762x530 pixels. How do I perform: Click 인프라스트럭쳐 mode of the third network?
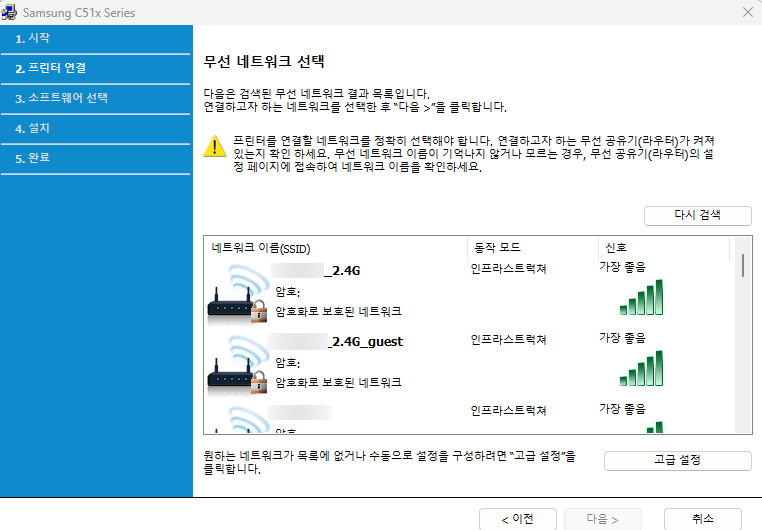508,410
